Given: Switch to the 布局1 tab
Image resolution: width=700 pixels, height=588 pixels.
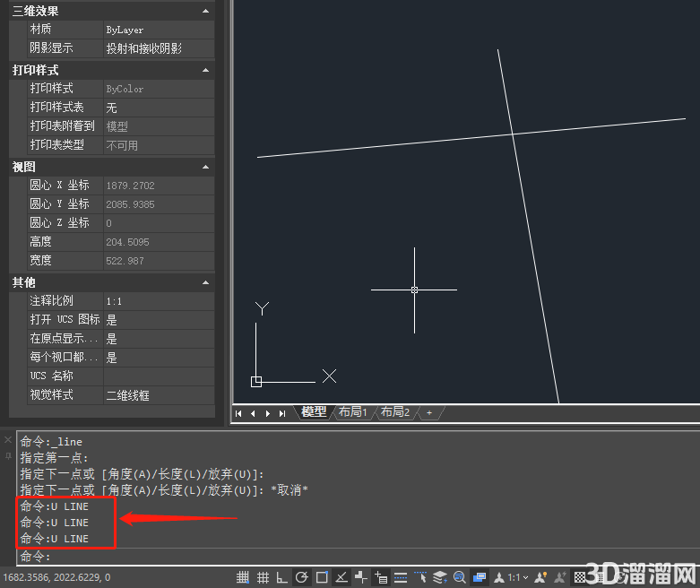Looking at the screenshot, I should click(352, 411).
